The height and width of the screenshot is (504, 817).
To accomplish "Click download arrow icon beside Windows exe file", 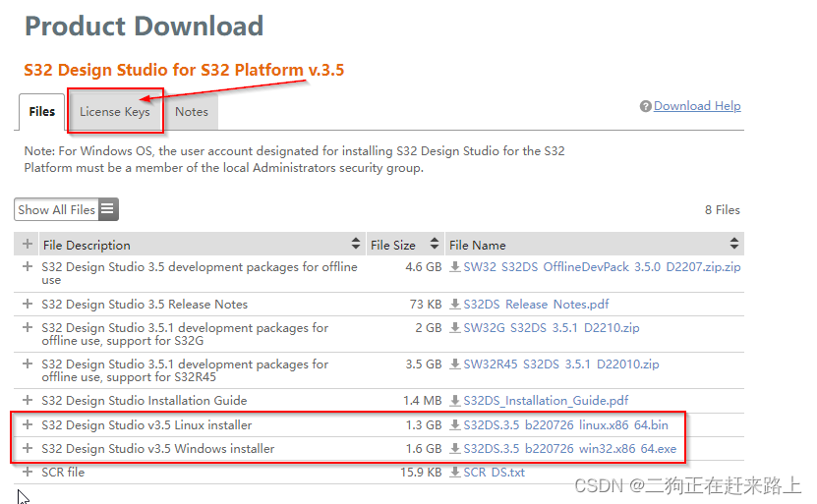I will pyautogui.click(x=455, y=449).
